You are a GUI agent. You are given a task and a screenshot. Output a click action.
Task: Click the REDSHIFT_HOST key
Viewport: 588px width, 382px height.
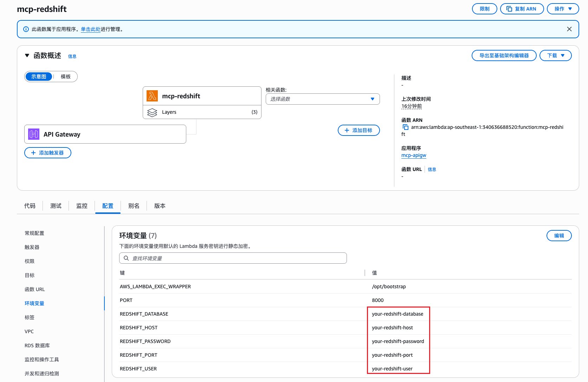139,328
